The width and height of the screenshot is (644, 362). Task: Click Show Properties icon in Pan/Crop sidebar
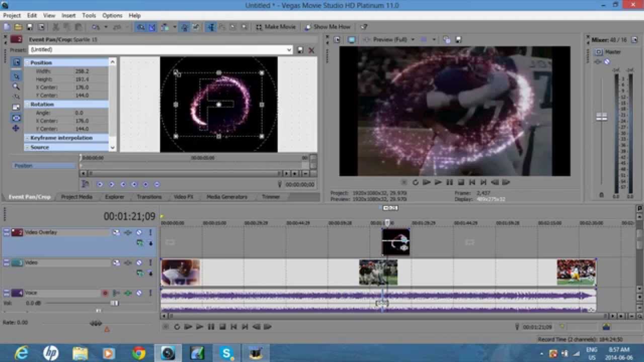[x=16, y=62]
